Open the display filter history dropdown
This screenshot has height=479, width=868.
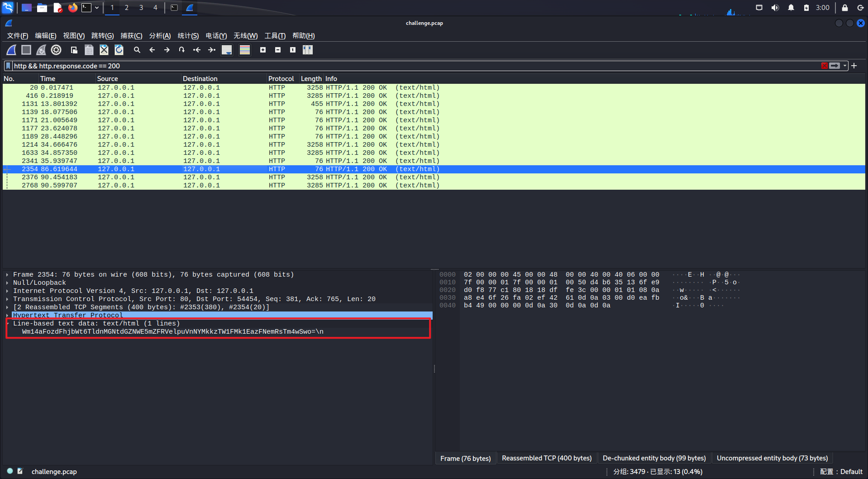[844, 66]
